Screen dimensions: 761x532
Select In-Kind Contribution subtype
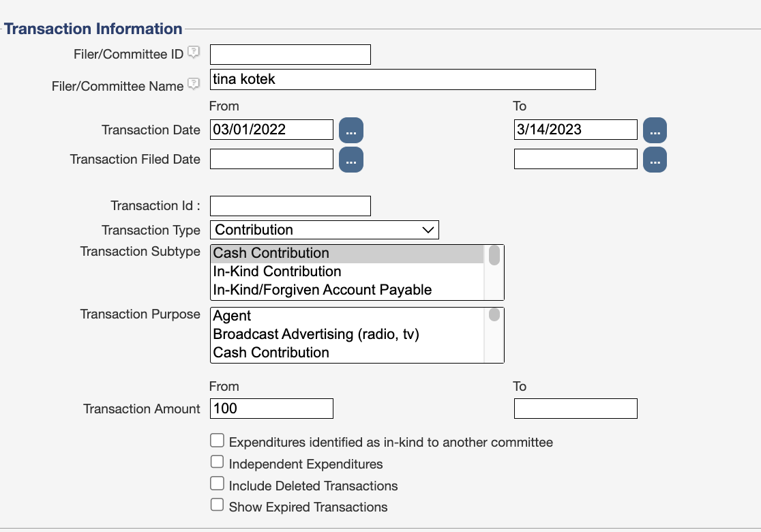[347, 271]
